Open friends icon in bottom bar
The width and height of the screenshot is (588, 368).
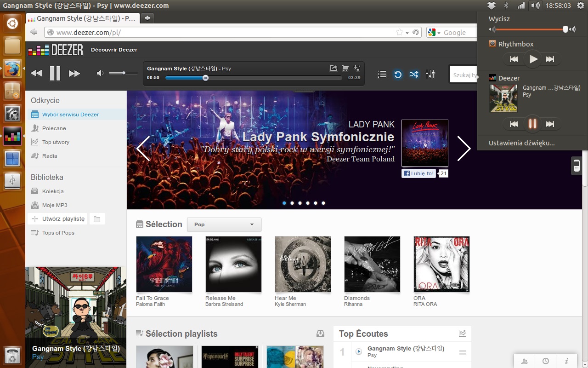525,361
